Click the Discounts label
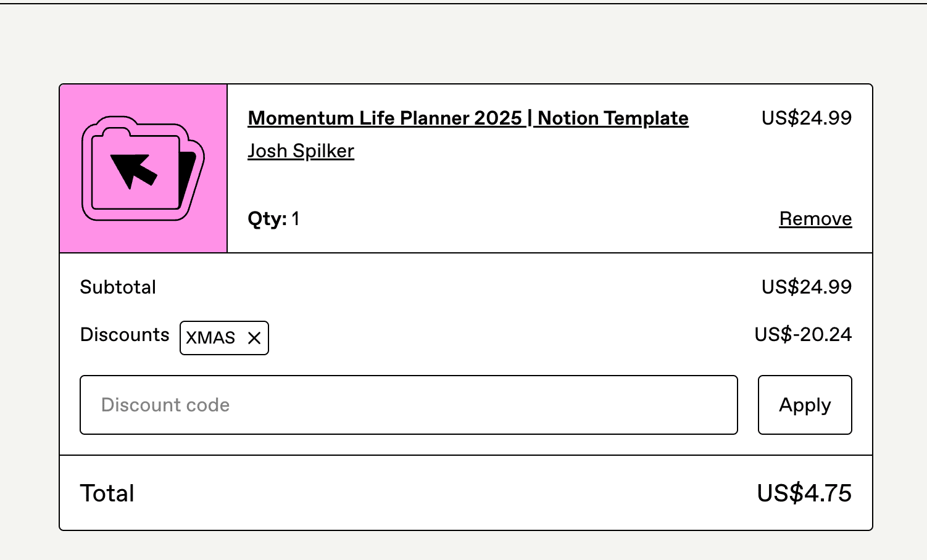Image resolution: width=927 pixels, height=560 pixels. [125, 335]
